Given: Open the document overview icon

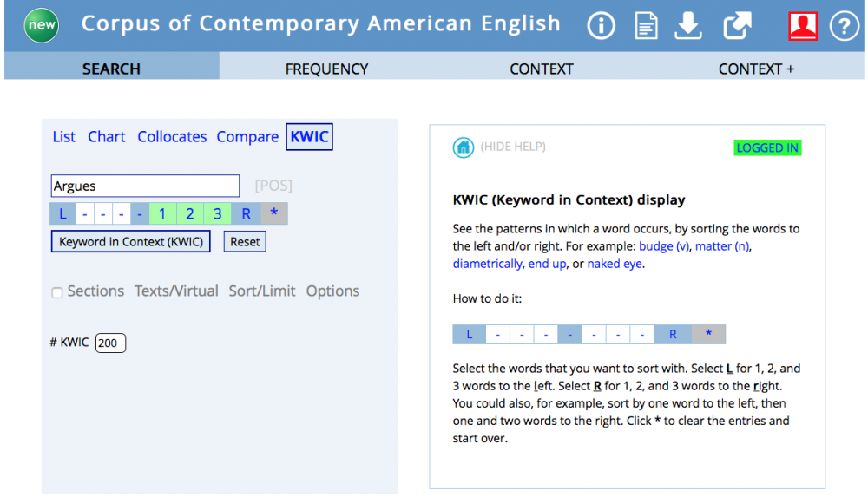Looking at the screenshot, I should coord(646,26).
